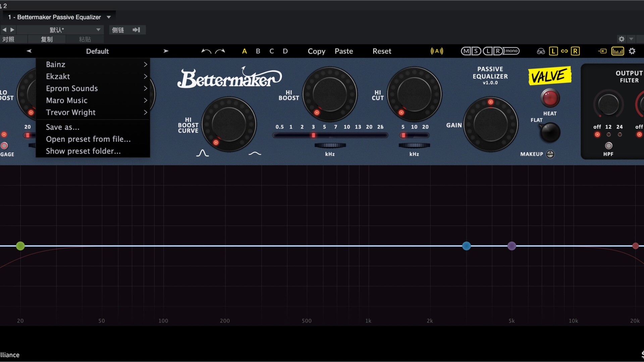644x362 pixels.
Task: Toggle yellow L channel button
Action: point(553,51)
